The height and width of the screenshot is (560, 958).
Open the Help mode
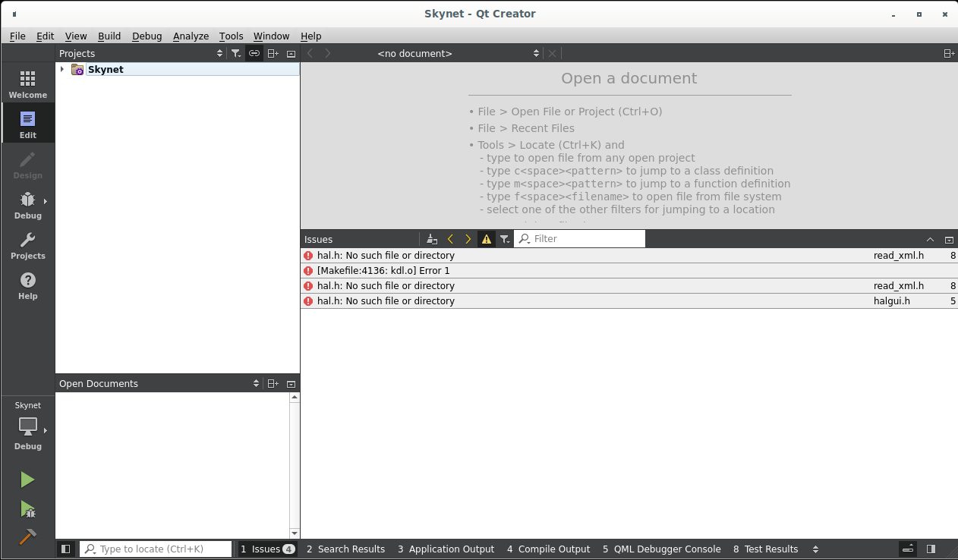point(28,285)
